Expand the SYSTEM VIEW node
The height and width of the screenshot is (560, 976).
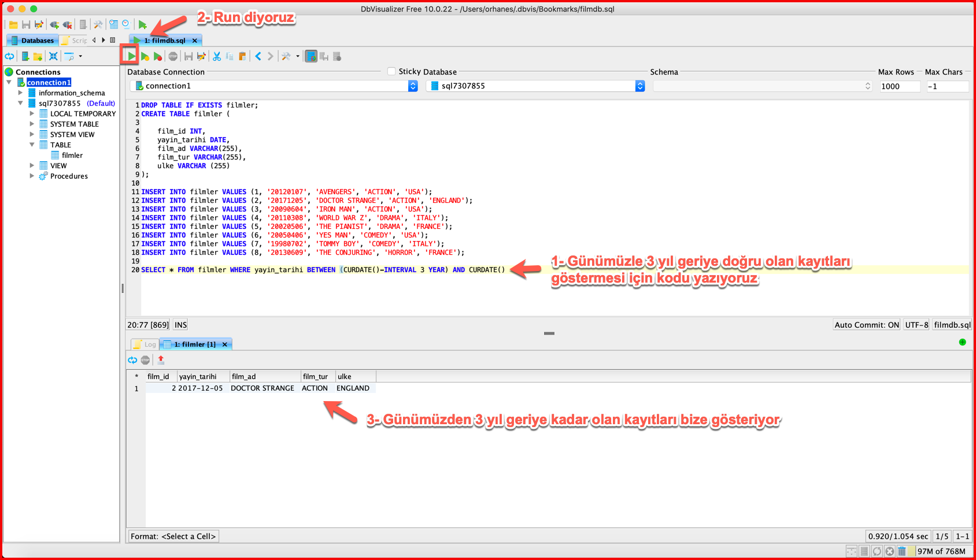[32, 135]
